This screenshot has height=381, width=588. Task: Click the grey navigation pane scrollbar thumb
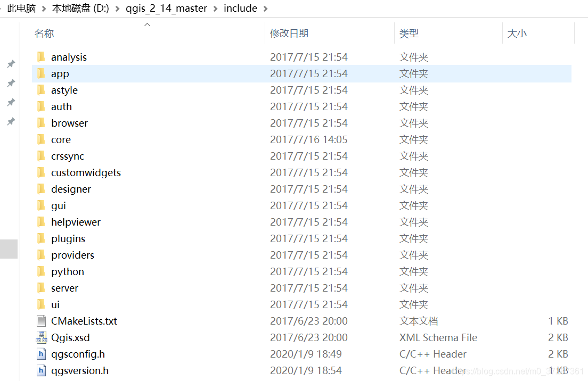point(9,249)
